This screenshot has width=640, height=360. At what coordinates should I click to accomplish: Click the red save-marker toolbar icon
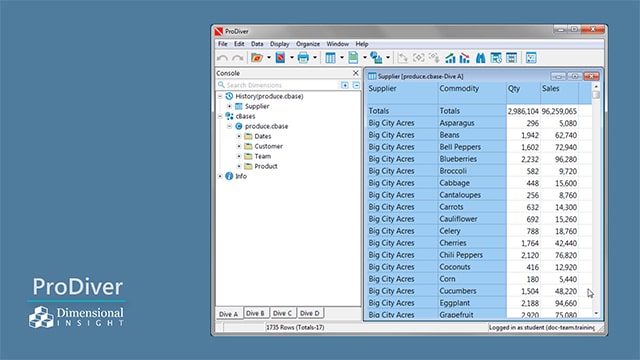click(280, 58)
